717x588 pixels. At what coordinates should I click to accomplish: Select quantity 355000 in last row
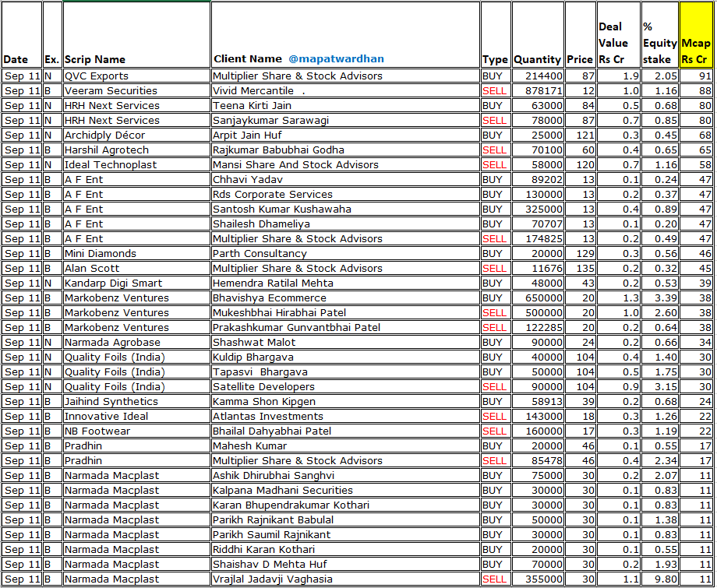[x=538, y=579]
